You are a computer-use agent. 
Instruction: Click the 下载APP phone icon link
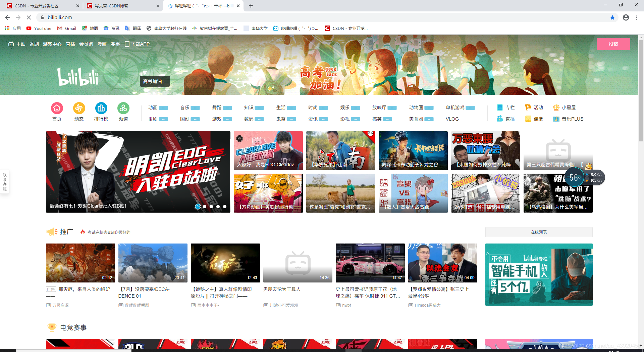coord(137,44)
